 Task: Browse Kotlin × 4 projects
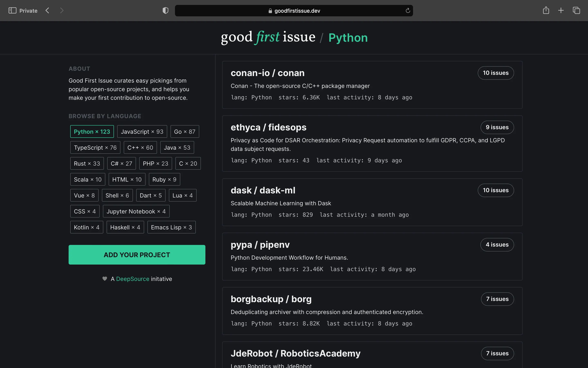coord(87,227)
